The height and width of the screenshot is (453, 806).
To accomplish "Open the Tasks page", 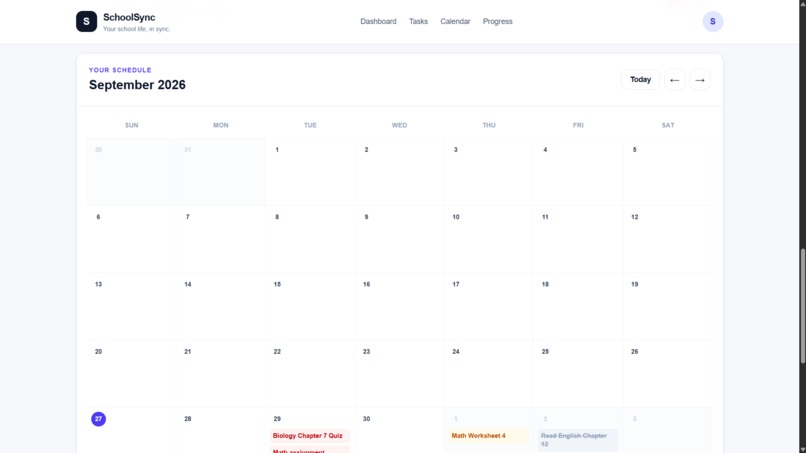I will [x=418, y=22].
